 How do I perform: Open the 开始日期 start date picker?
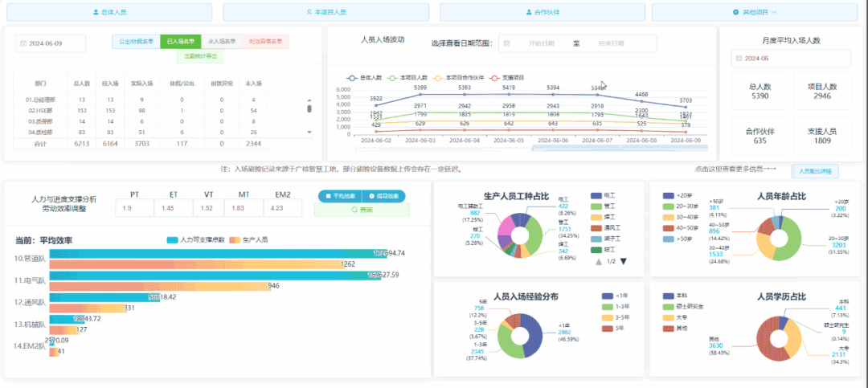coord(540,43)
